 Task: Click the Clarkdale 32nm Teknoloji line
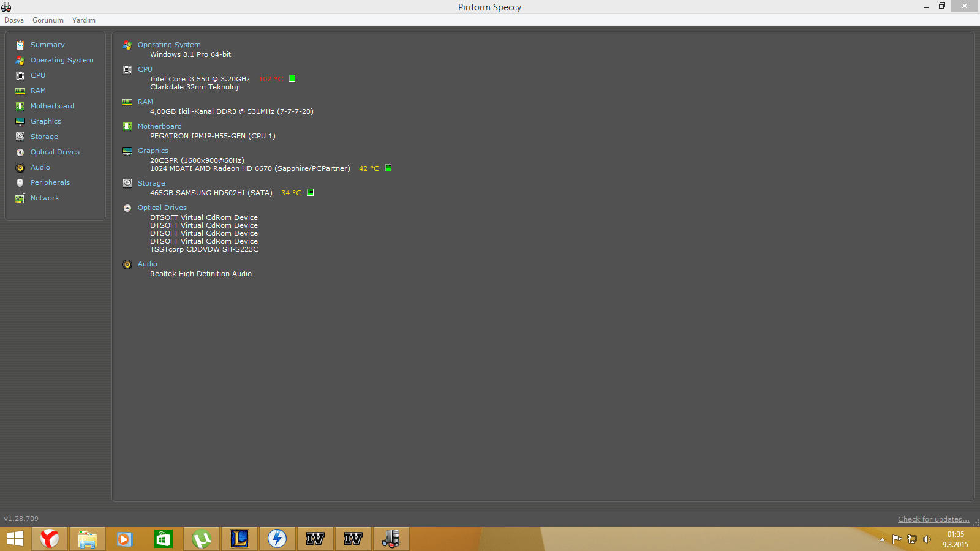tap(195, 87)
